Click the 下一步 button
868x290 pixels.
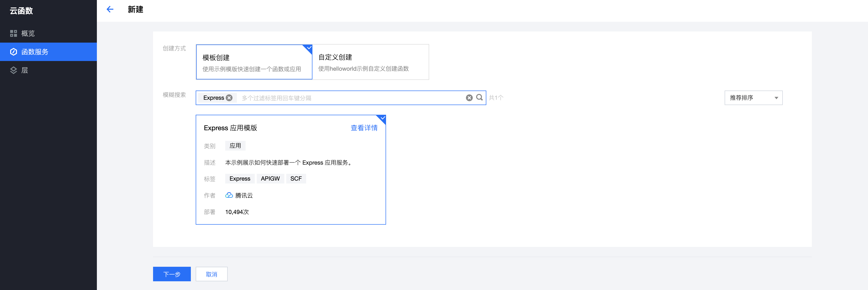pos(171,274)
